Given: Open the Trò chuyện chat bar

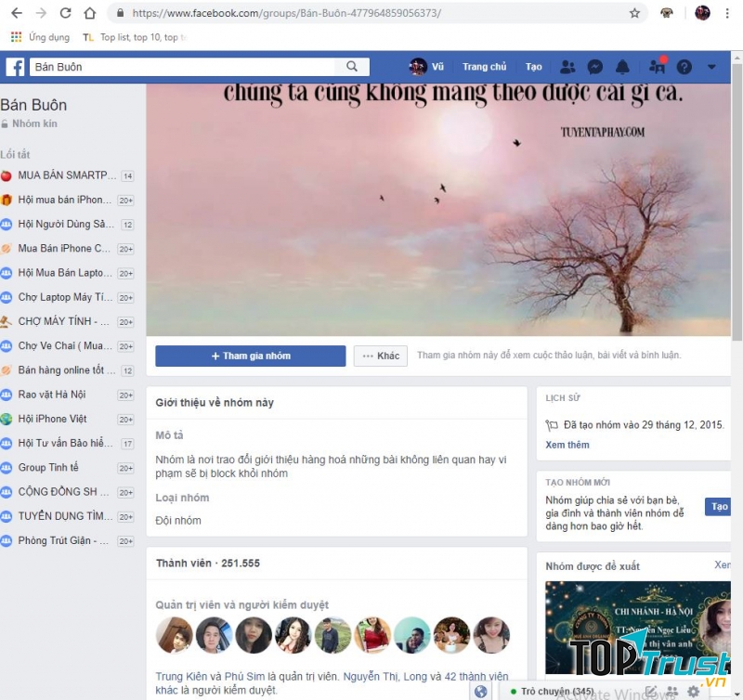Looking at the screenshot, I should (x=557, y=692).
